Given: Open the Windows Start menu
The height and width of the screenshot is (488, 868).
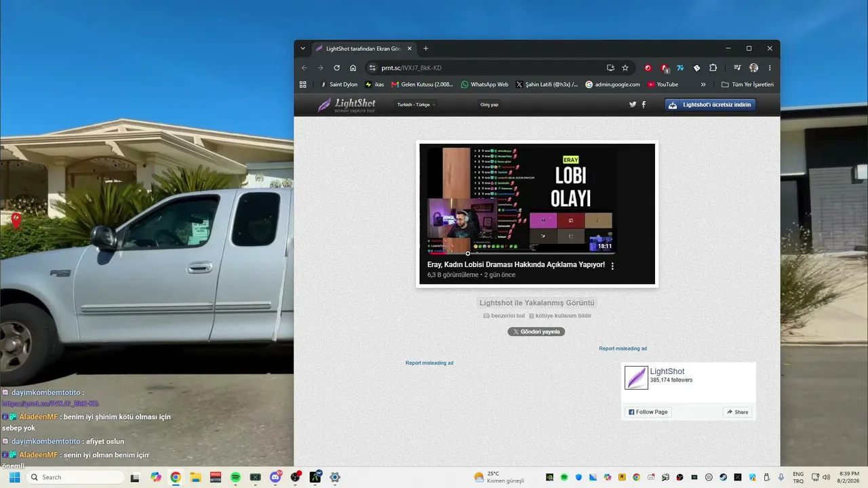Looking at the screenshot, I should click(14, 477).
